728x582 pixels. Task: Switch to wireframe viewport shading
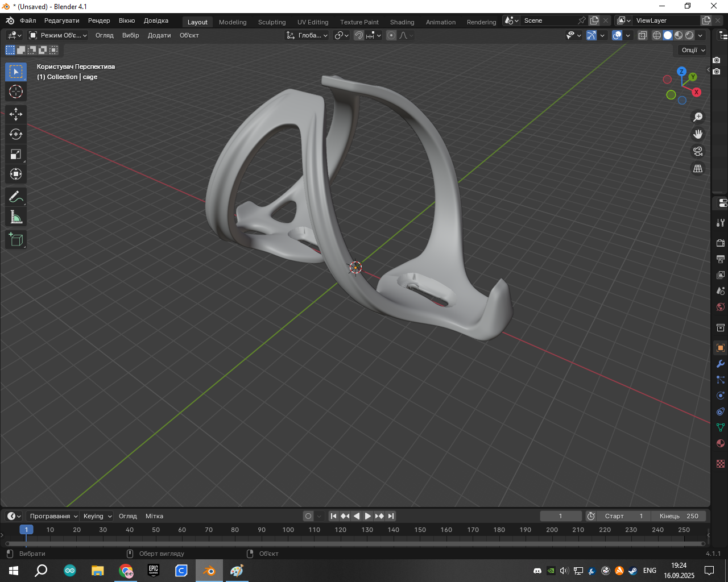click(657, 35)
